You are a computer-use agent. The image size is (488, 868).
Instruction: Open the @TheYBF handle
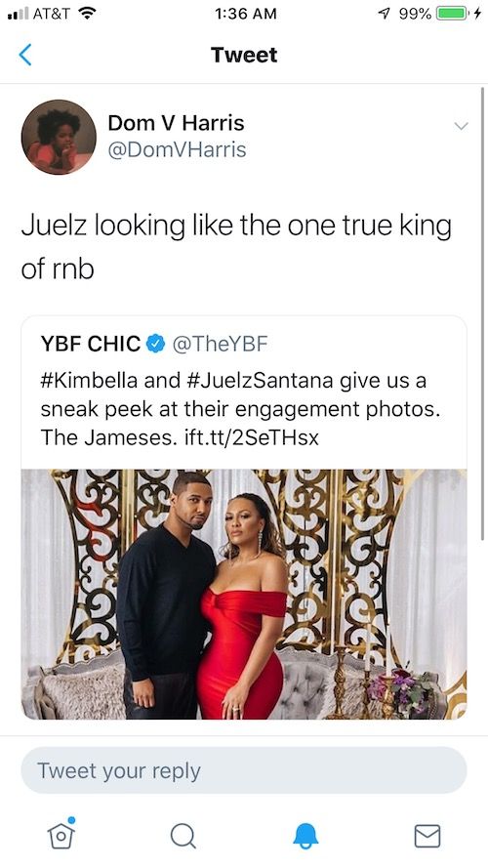[x=221, y=344]
